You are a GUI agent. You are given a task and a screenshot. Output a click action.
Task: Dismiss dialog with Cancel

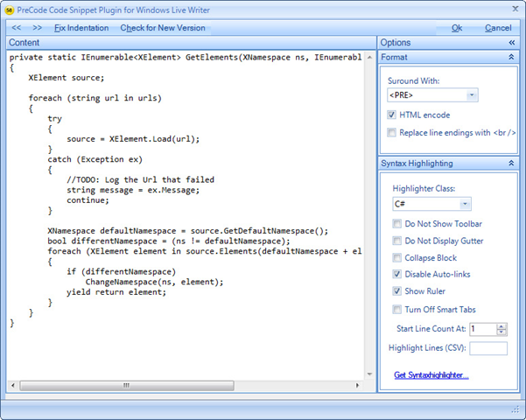click(498, 28)
